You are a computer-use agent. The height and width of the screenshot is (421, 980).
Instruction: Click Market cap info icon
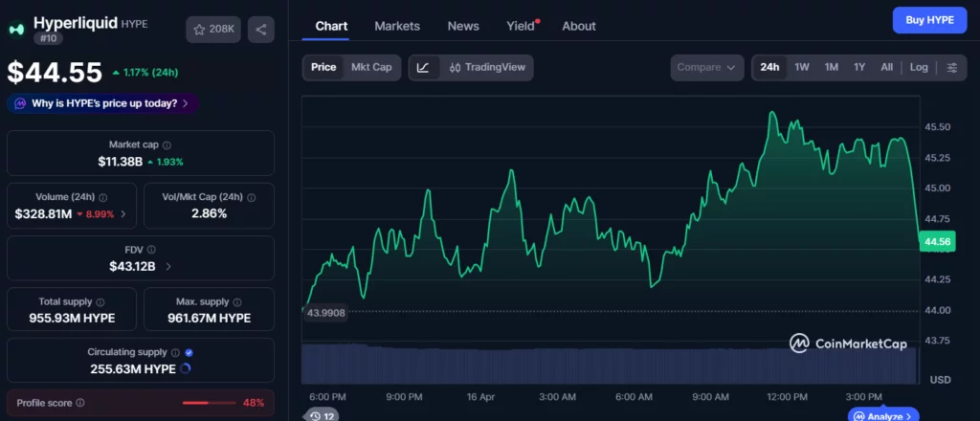pyautogui.click(x=167, y=144)
